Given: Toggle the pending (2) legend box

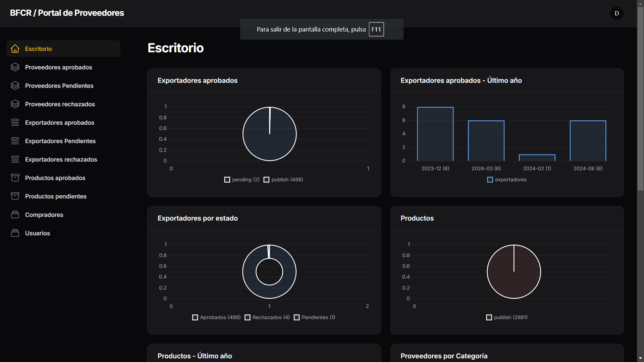Looking at the screenshot, I should (x=227, y=180).
